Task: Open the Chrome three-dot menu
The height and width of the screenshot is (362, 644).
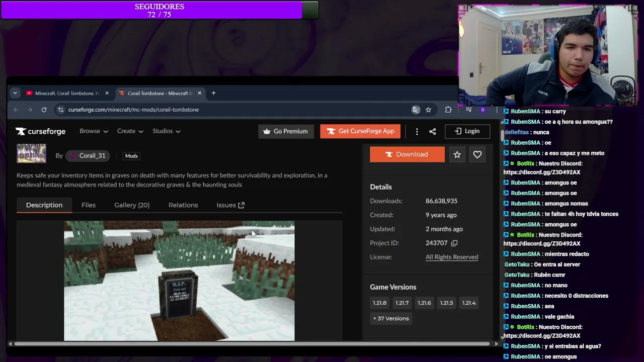Action: tap(497, 110)
